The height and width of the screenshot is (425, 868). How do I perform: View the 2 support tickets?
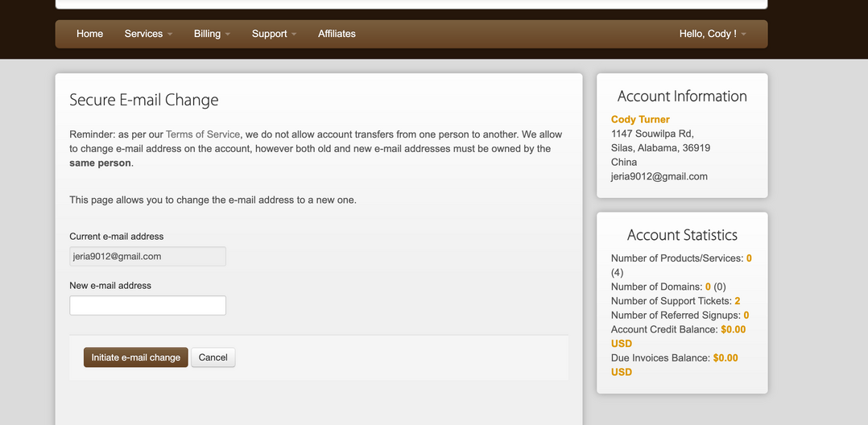coord(737,301)
